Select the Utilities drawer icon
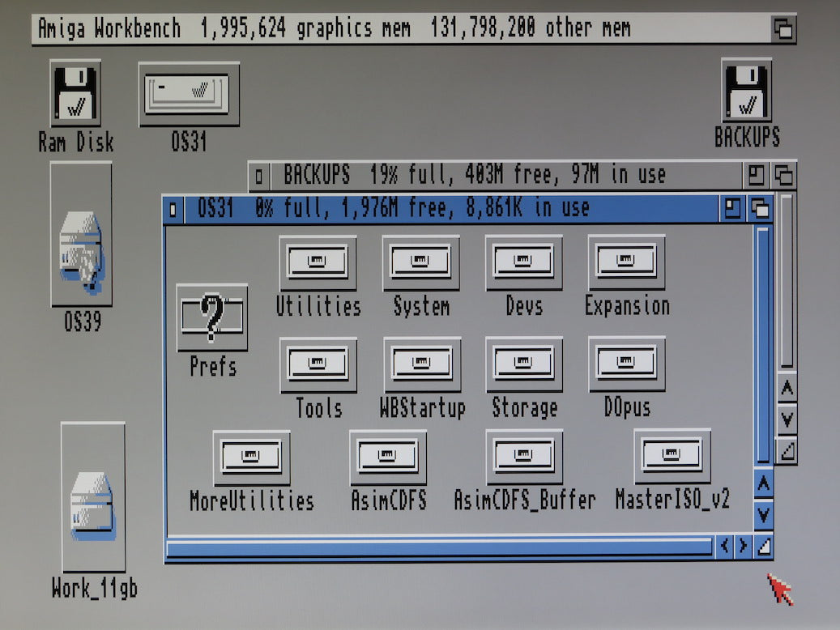Image resolution: width=840 pixels, height=630 pixels. (x=318, y=262)
